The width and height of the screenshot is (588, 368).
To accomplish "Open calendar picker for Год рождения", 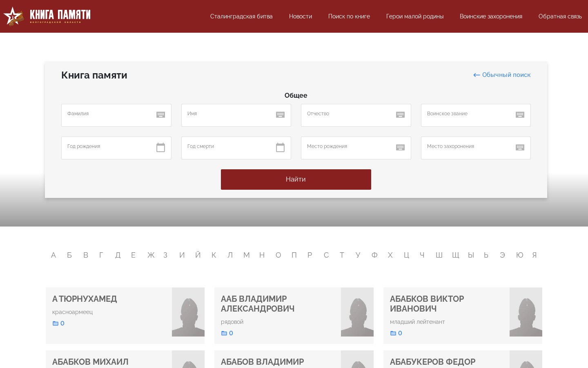I will [x=161, y=147].
